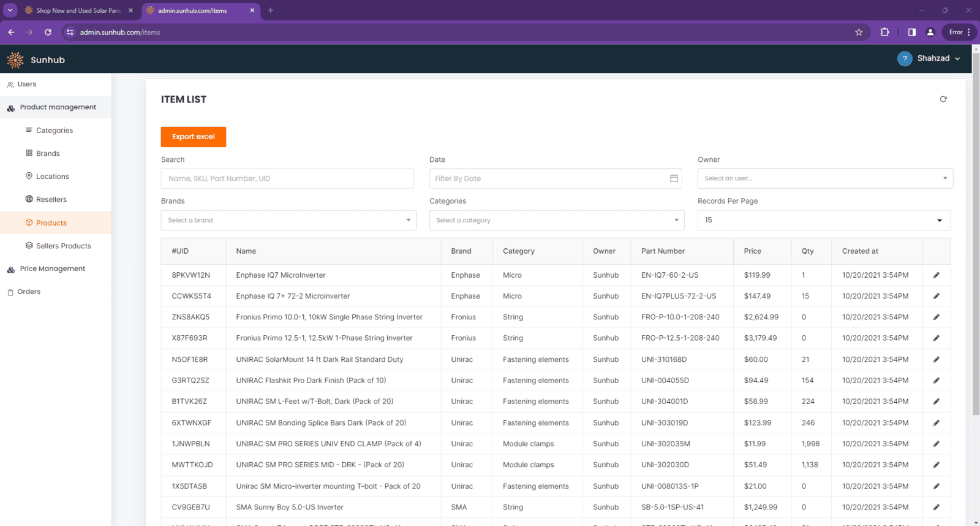Edit Enphase IQ7 Microinverter row pencil

(937, 275)
